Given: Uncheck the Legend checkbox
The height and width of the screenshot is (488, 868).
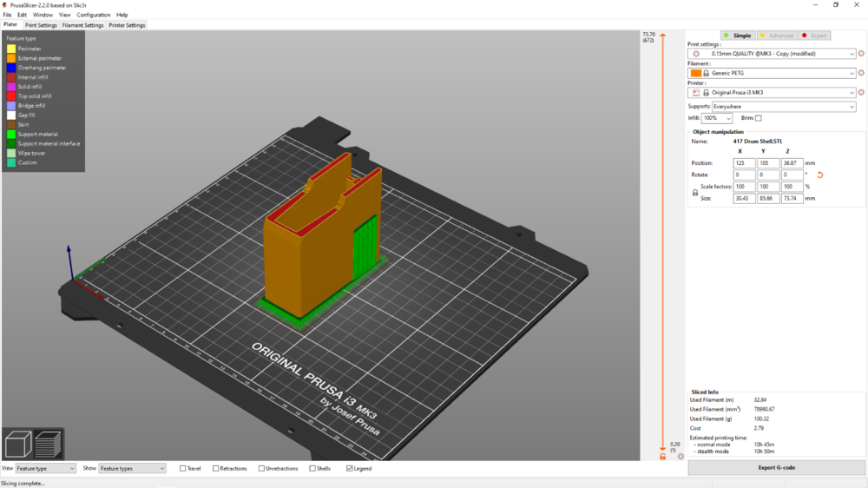Looking at the screenshot, I should (350, 468).
